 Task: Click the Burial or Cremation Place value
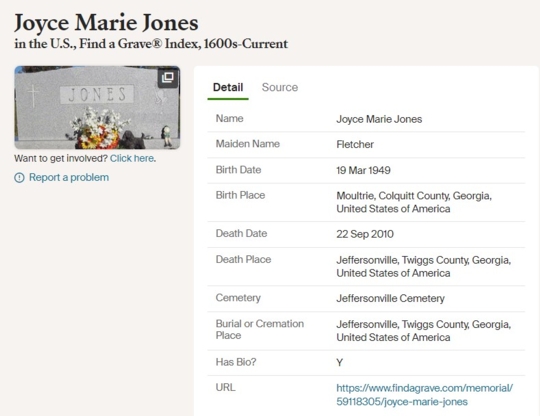(424, 331)
